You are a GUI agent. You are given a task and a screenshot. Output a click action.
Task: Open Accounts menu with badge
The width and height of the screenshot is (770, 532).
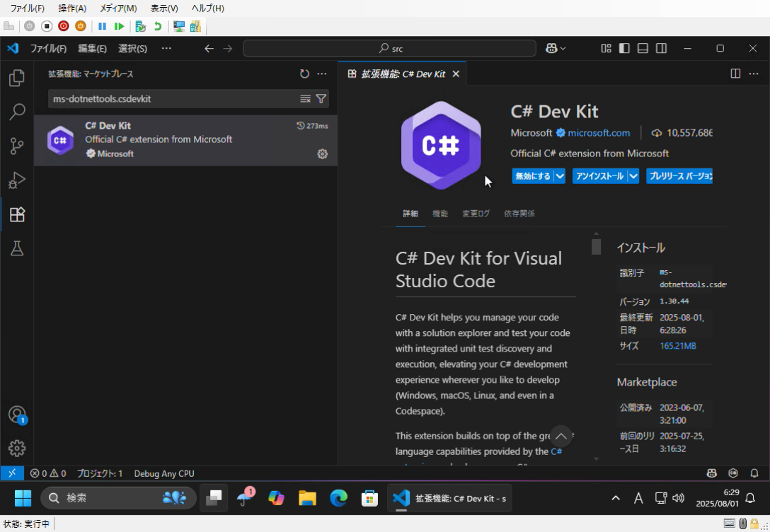(x=17, y=415)
